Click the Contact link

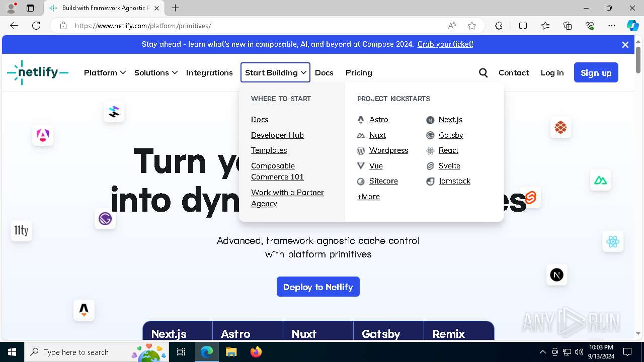[x=514, y=73]
